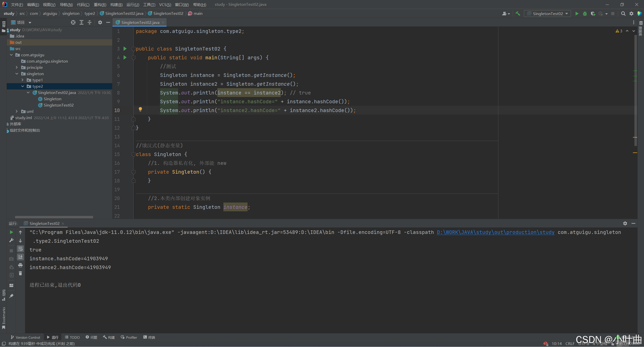The image size is (644, 347).
Task: Collapse the type2 folder in project tree
Action: click(x=23, y=86)
